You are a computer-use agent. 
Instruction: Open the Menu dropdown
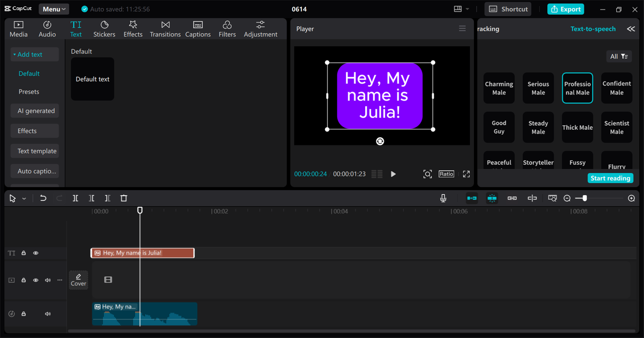(x=54, y=9)
